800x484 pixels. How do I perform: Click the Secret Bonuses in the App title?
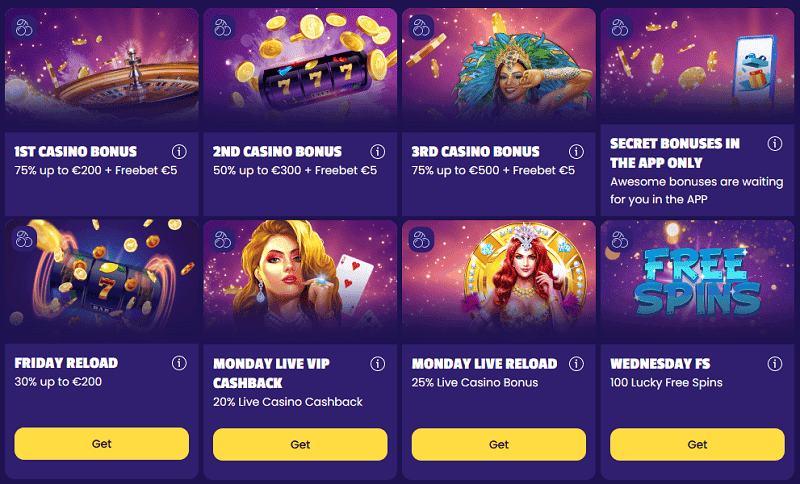tap(674, 152)
